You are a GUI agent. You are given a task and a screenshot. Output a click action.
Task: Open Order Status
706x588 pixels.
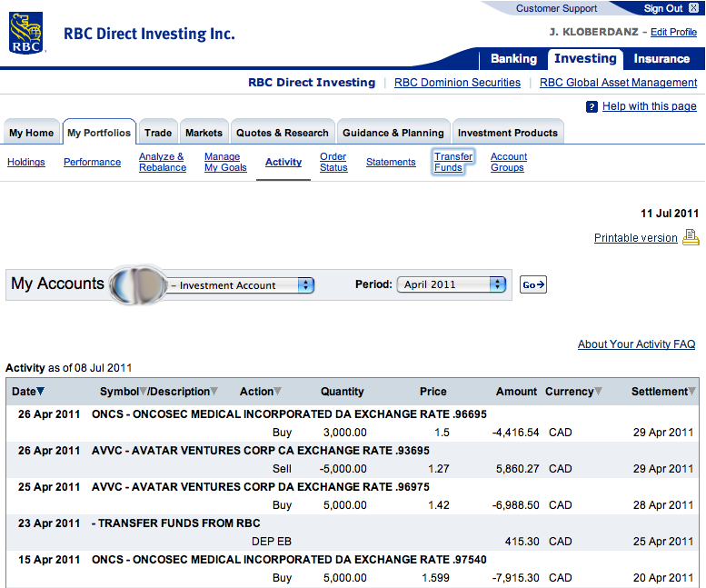tap(333, 162)
